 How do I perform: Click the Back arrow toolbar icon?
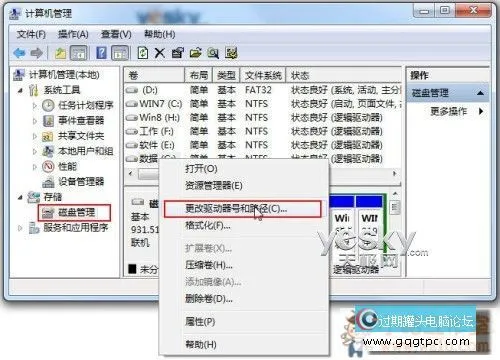pyautogui.click(x=19, y=53)
